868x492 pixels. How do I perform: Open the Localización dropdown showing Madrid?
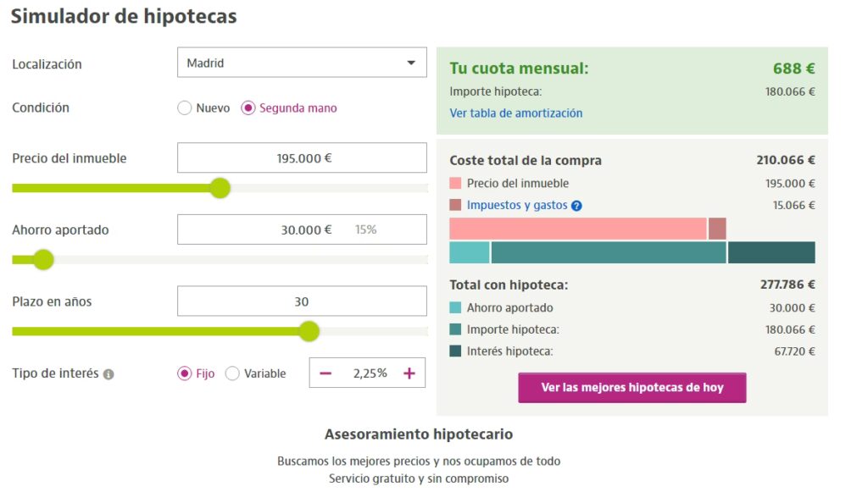[302, 63]
